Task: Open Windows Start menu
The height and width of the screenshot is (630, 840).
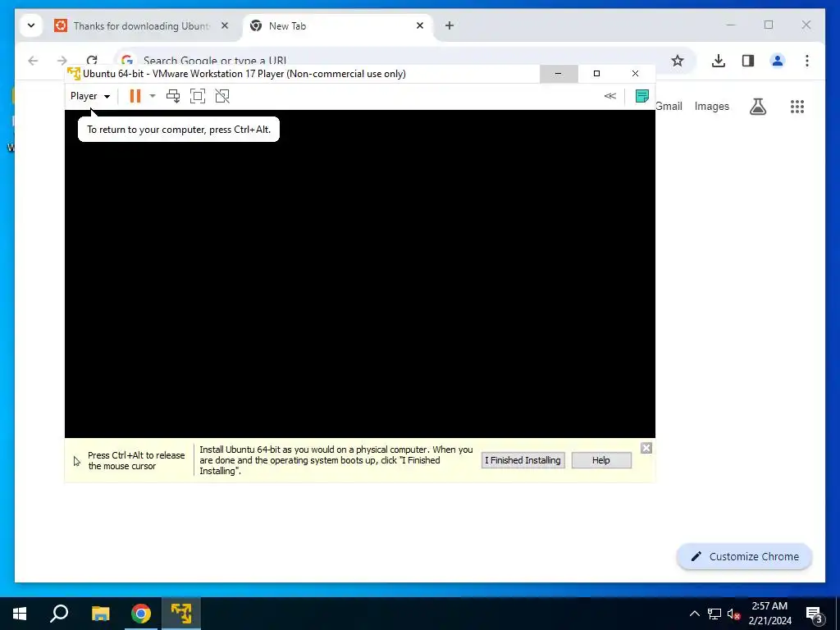Action: point(20,614)
